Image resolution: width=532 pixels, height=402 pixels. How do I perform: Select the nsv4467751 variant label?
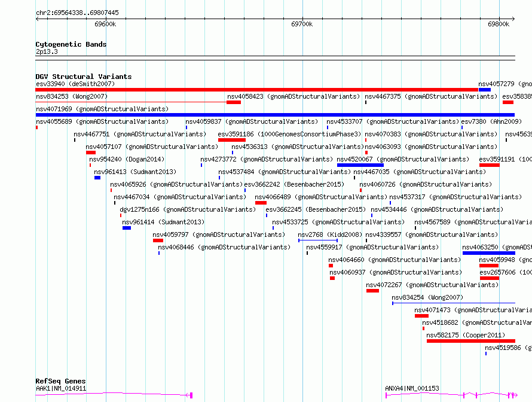tap(140, 134)
